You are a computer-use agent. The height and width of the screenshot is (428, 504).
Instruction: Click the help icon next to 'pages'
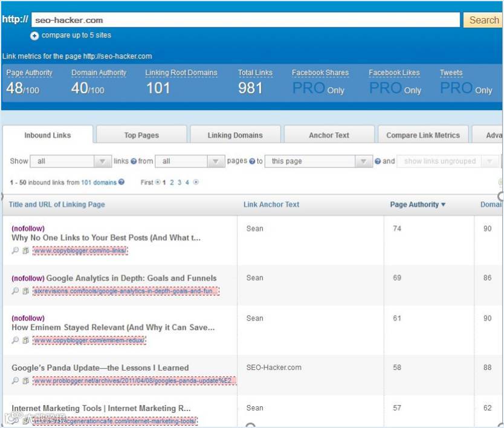click(252, 161)
